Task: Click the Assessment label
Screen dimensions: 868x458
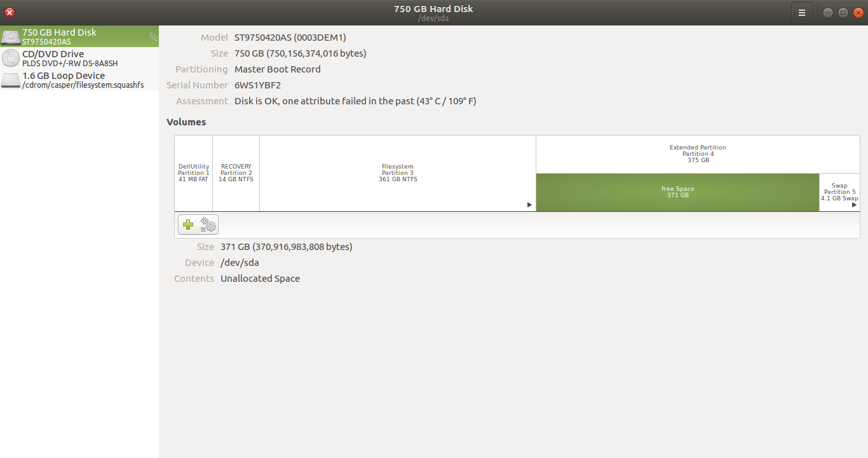Action: 201,101
